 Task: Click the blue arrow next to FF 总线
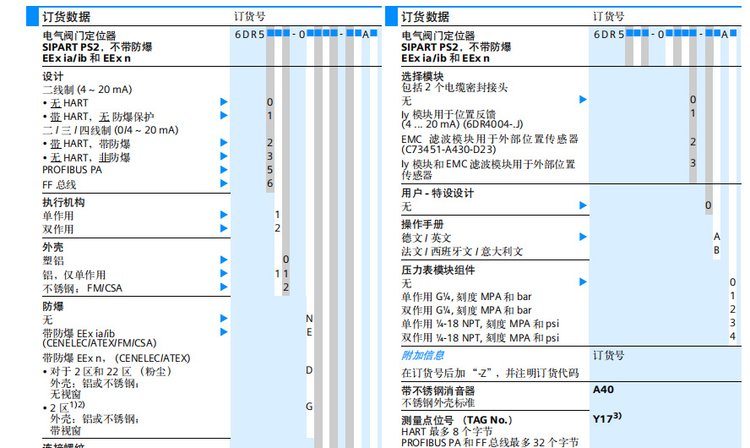pyautogui.click(x=224, y=184)
